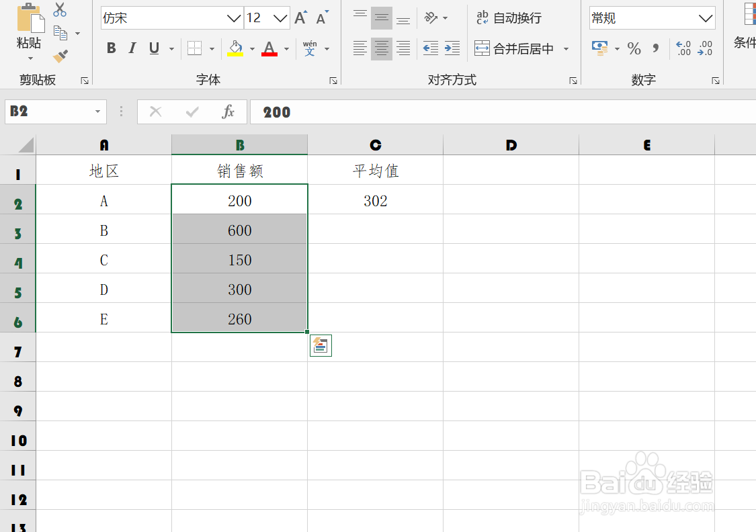This screenshot has height=532, width=756.
Task: Select column A header
Action: pyautogui.click(x=103, y=145)
